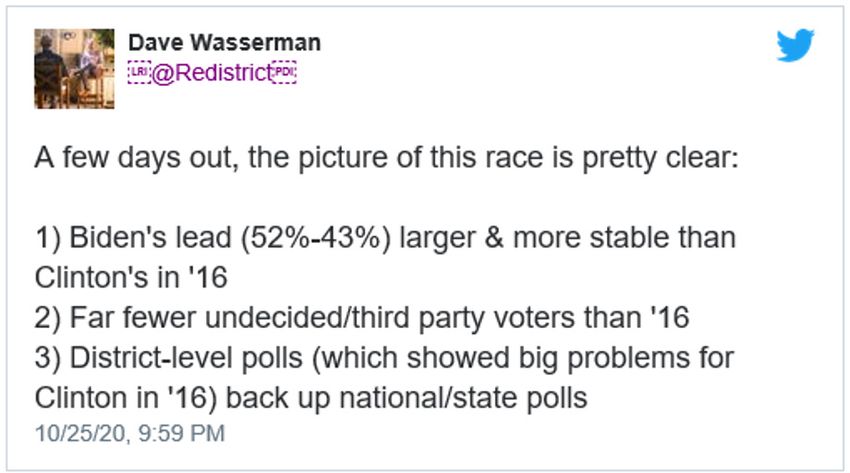
Task: Click the 'picture of this race' phrase
Action: 420,158
